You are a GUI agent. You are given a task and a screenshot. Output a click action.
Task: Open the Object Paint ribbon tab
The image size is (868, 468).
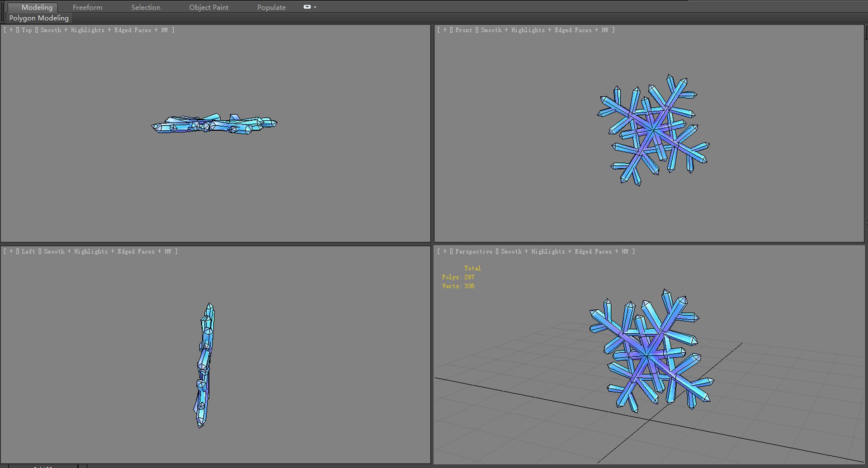(209, 7)
